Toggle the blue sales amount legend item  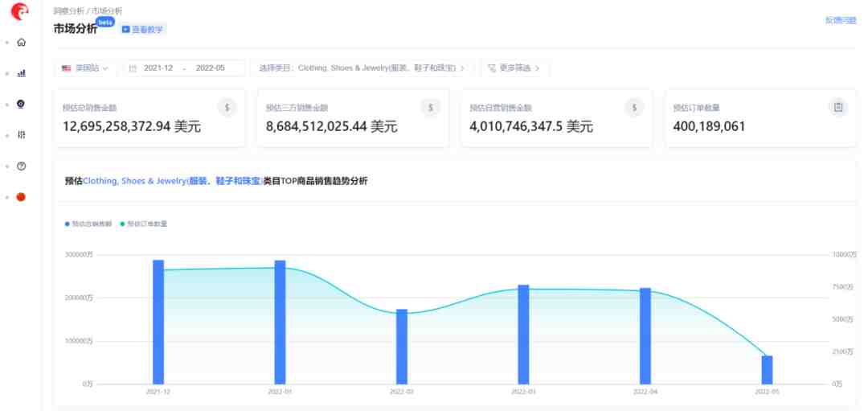pos(88,224)
